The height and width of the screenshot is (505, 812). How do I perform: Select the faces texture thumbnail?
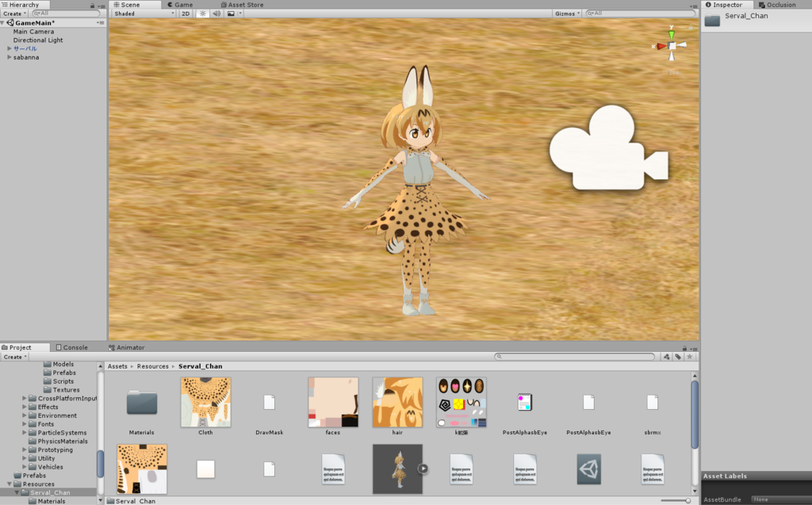333,402
